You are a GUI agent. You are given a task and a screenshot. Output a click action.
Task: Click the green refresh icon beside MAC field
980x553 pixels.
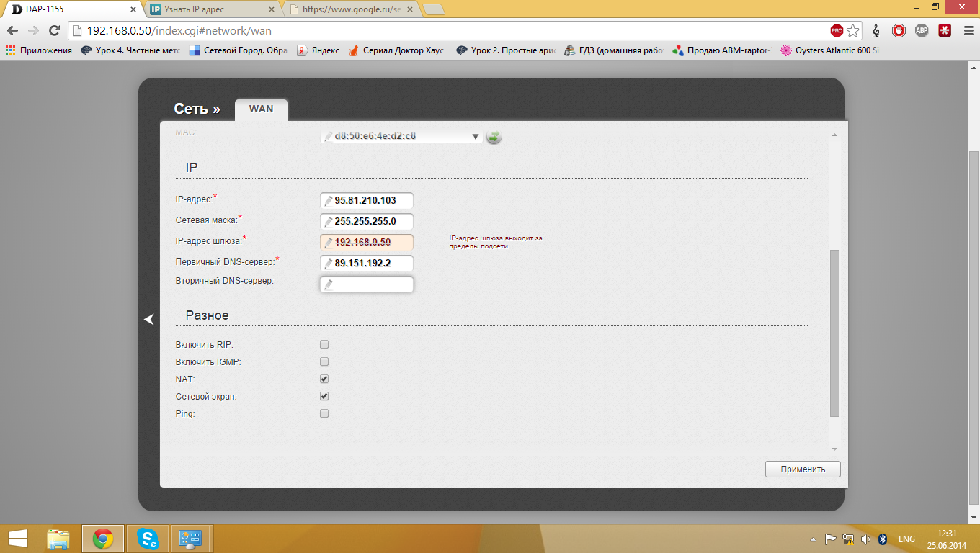494,136
